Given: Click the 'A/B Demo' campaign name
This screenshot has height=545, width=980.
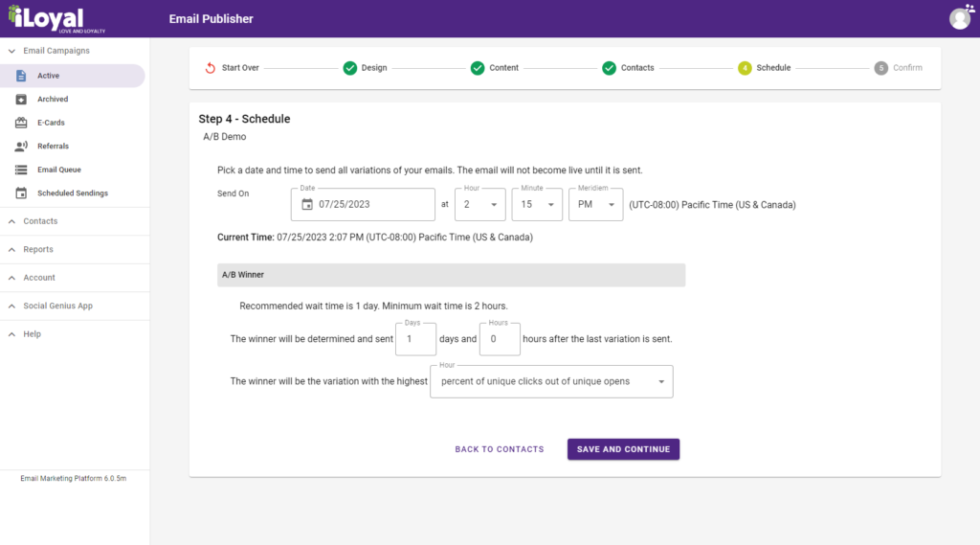Looking at the screenshot, I should [x=224, y=137].
